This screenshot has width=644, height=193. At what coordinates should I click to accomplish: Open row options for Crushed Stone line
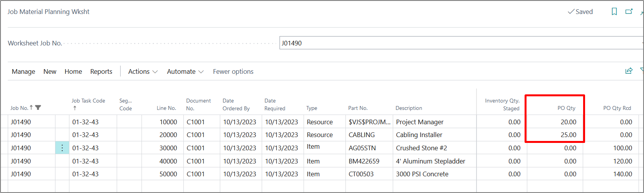62,148
